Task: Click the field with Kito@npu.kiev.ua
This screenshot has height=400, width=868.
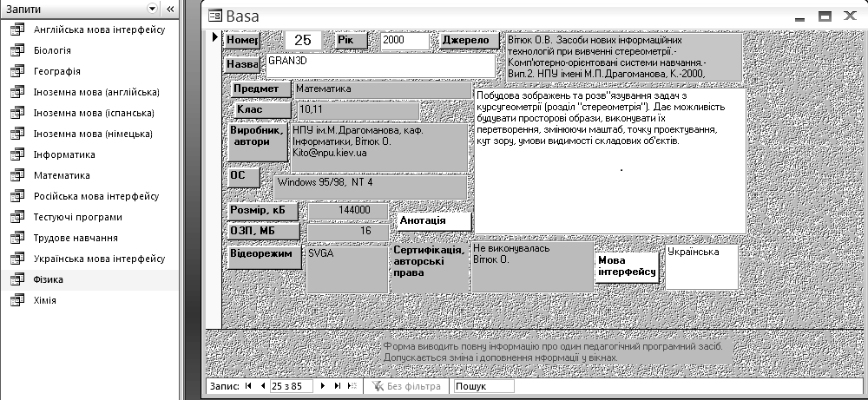Action: click(380, 148)
